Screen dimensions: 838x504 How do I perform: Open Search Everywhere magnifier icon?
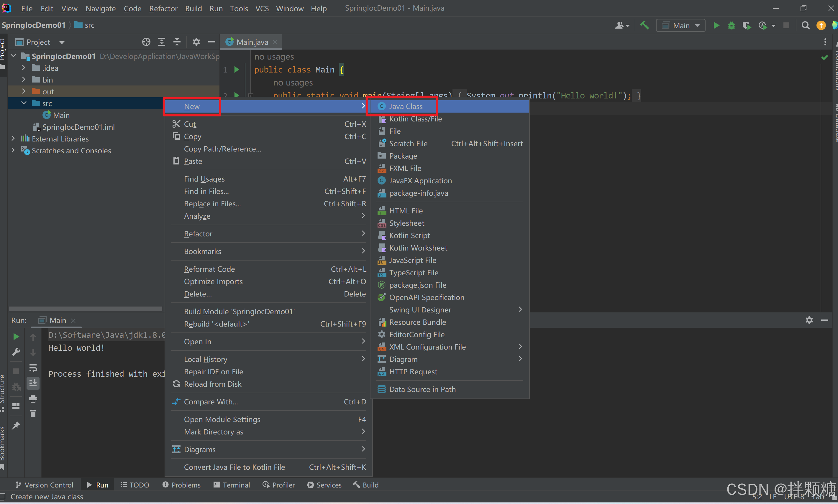805,25
